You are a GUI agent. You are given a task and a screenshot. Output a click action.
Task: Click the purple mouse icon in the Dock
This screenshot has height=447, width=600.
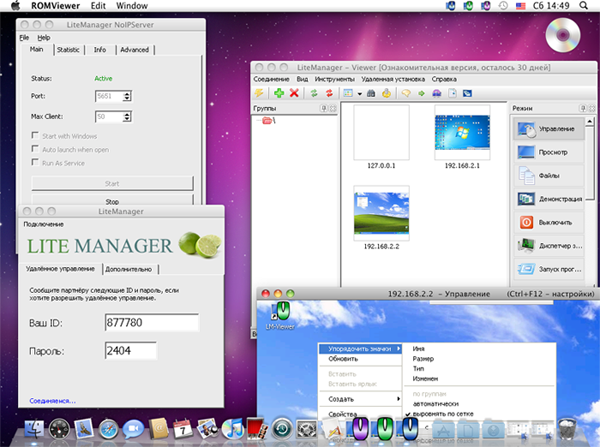point(360,428)
